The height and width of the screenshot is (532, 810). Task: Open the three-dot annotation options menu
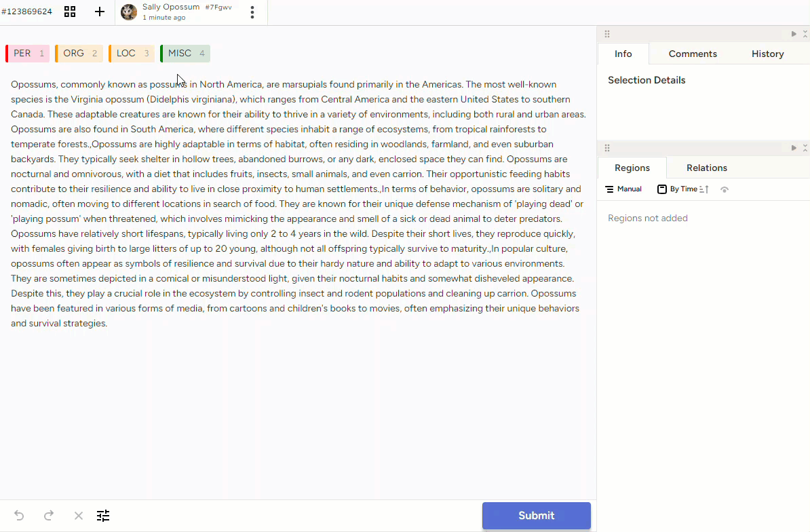(252, 12)
